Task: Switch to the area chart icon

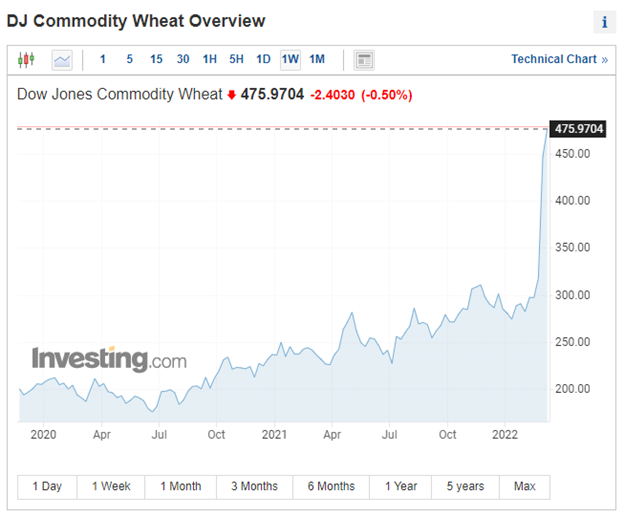Action: pos(62,60)
